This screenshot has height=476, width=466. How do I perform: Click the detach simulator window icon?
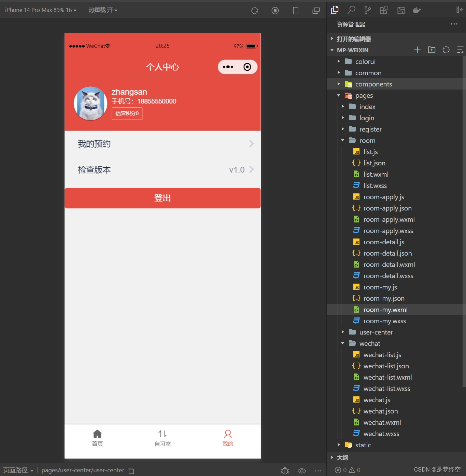[x=316, y=11]
